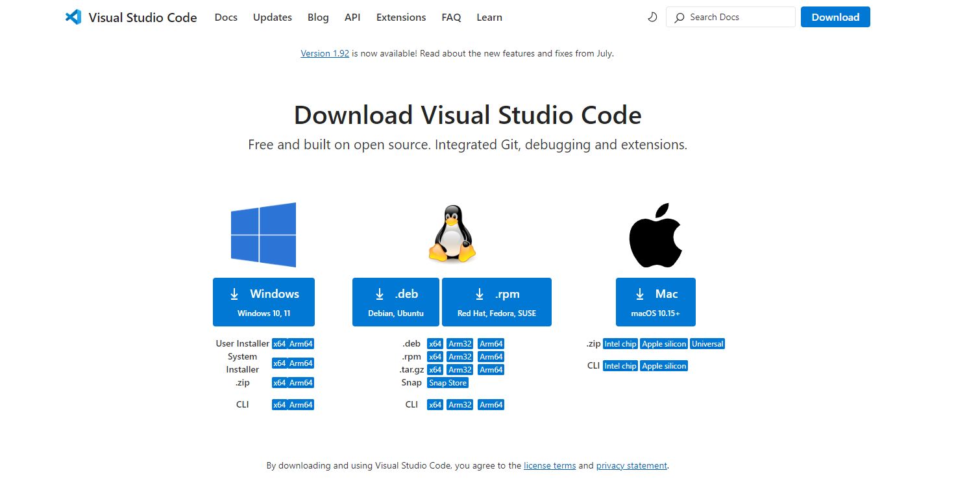Screen dimensions: 980x501
Task: Download the Universal Mac .zip build
Action: tap(707, 343)
